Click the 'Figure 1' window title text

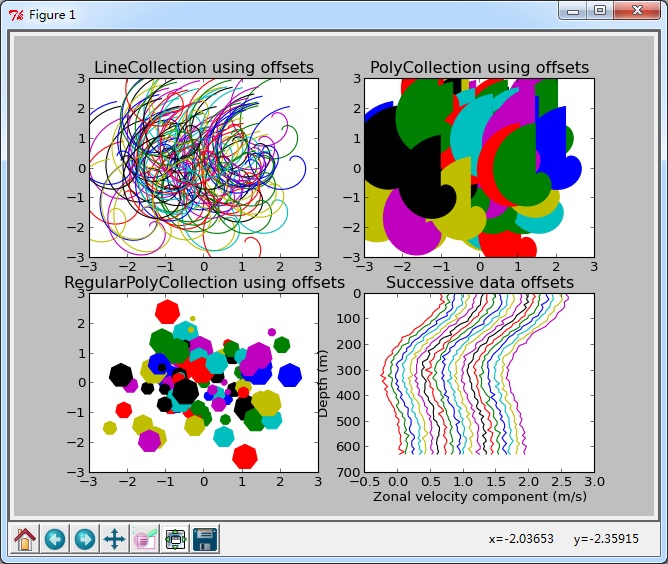(x=52, y=15)
